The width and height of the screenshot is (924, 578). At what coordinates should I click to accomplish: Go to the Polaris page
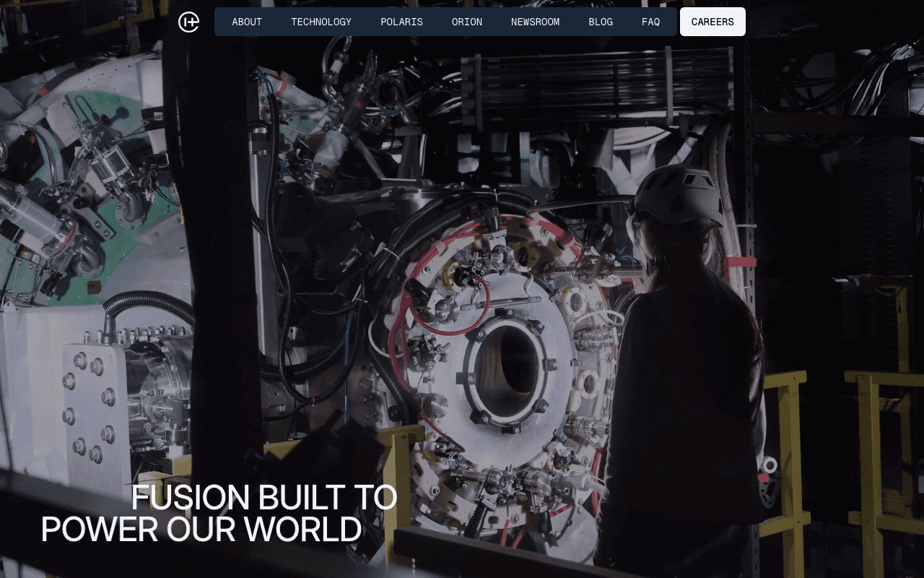click(401, 22)
